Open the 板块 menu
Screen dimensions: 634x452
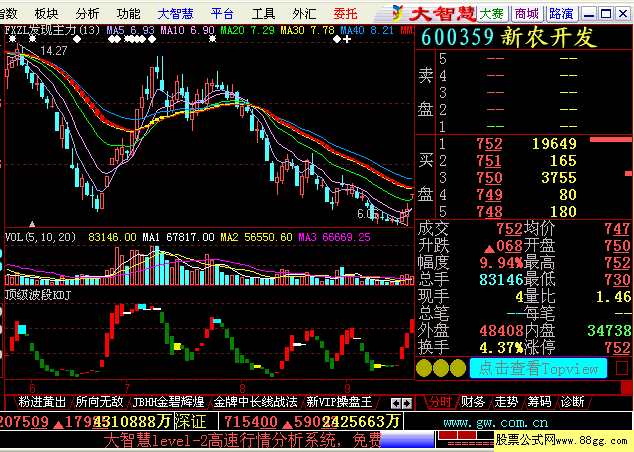[46, 14]
